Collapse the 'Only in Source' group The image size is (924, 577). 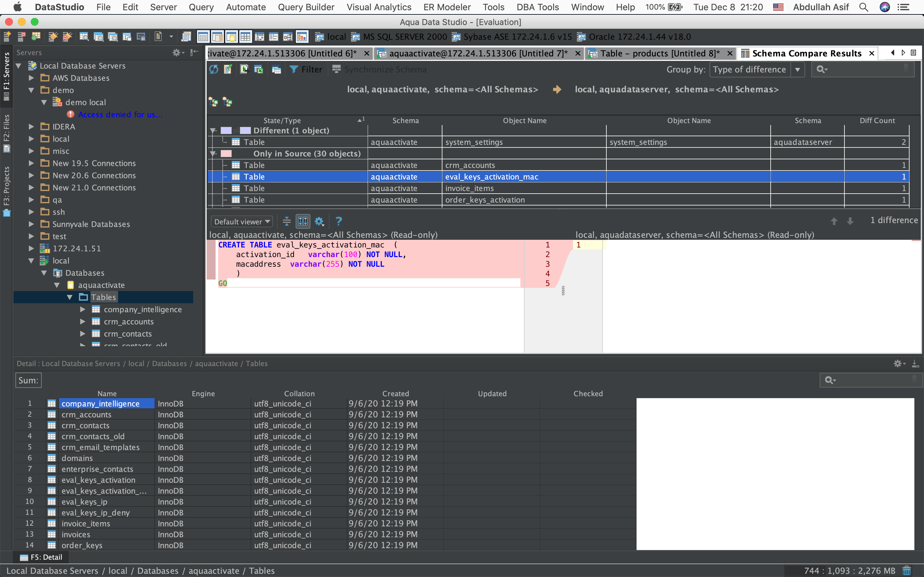coord(213,154)
